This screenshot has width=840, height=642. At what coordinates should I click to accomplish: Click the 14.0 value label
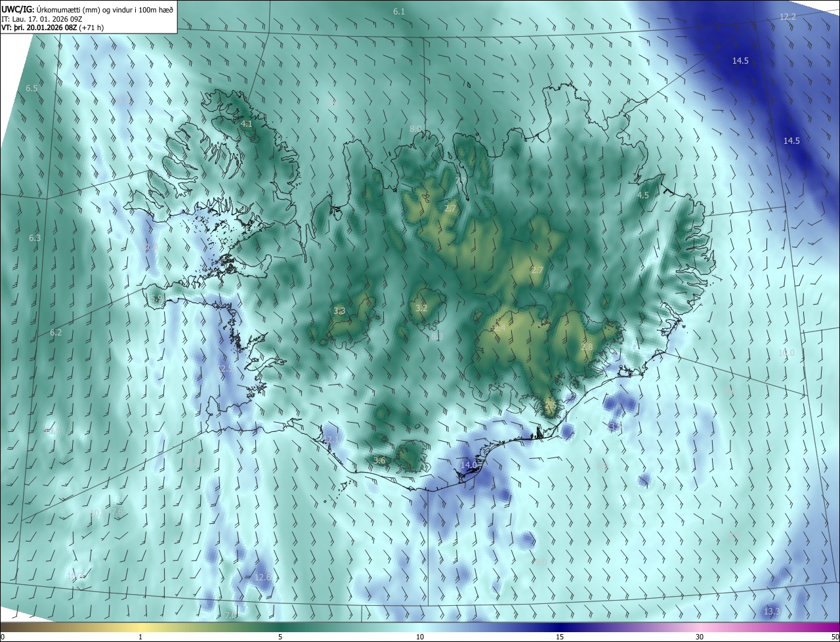pos(468,465)
